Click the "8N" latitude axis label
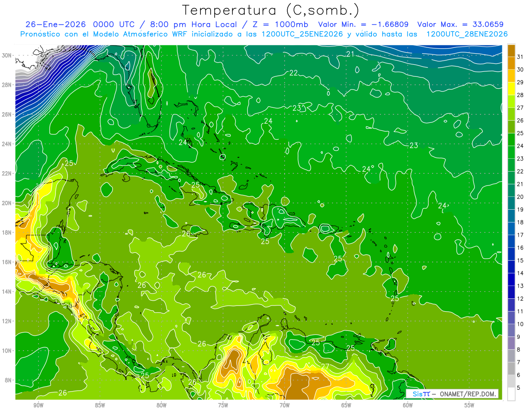The height and width of the screenshot is (411, 532). 8,380
